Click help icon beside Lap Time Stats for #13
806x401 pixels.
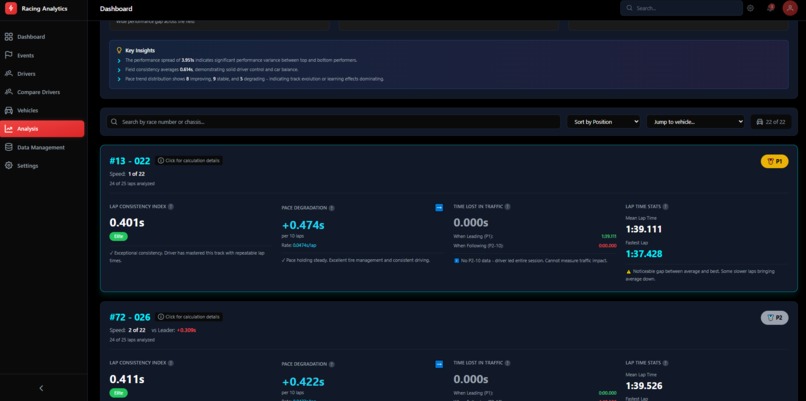point(665,207)
